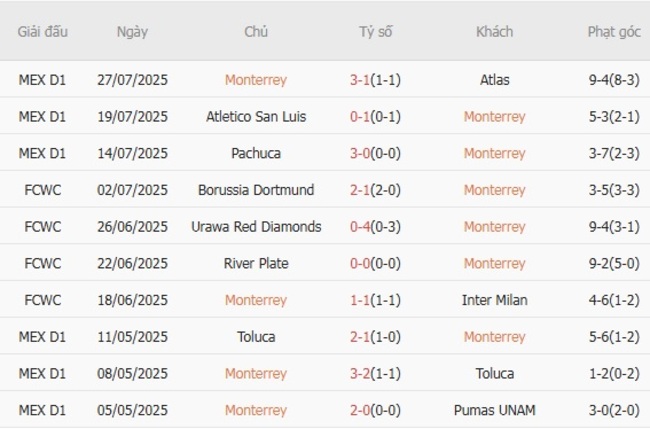
Task: Click Urawa Red Diamonds team name
Action: tap(256, 227)
